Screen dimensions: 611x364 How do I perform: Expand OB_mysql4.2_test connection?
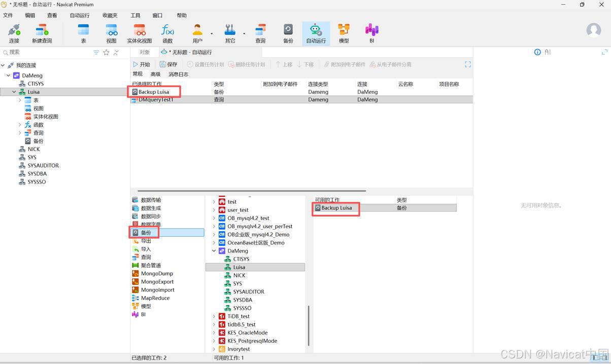214,219
